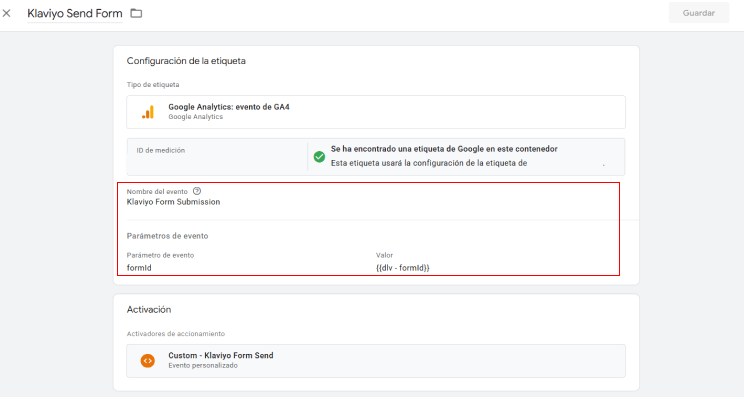Click the green checkmark icon
This screenshot has height=397, width=744.
coord(319,157)
